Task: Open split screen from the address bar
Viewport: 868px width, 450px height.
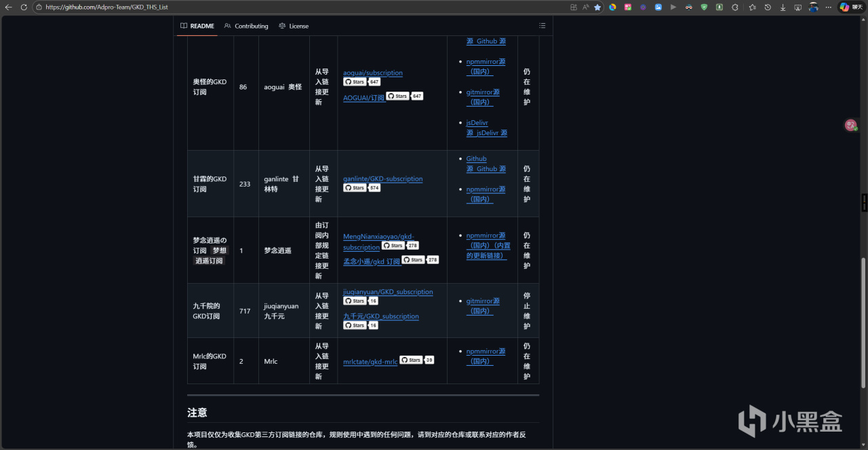Action: (x=574, y=7)
